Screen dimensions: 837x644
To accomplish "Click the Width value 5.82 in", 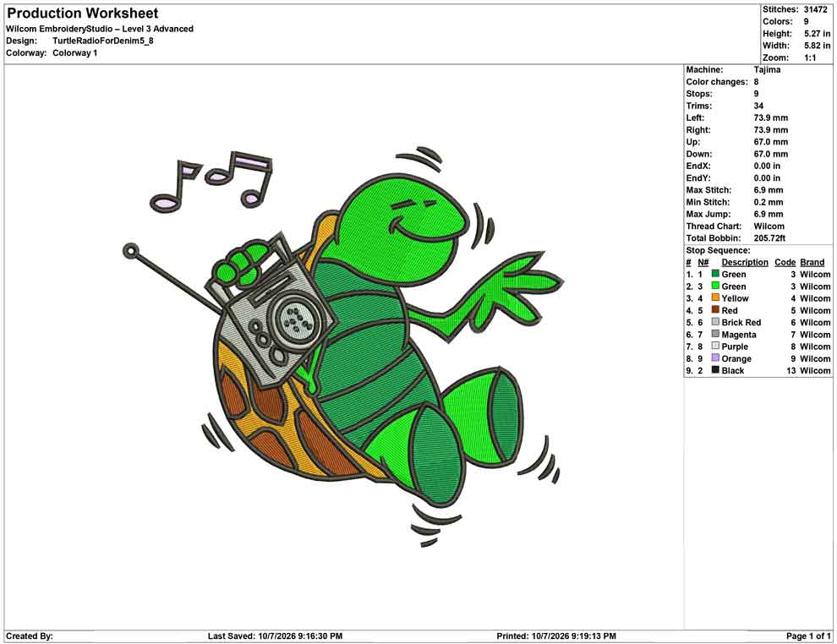I will coord(818,46).
